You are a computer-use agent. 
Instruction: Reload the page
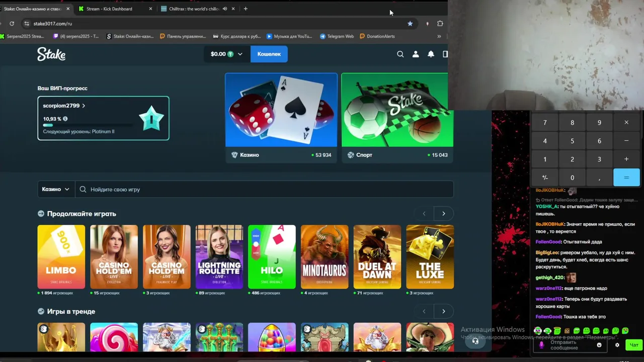12,24
